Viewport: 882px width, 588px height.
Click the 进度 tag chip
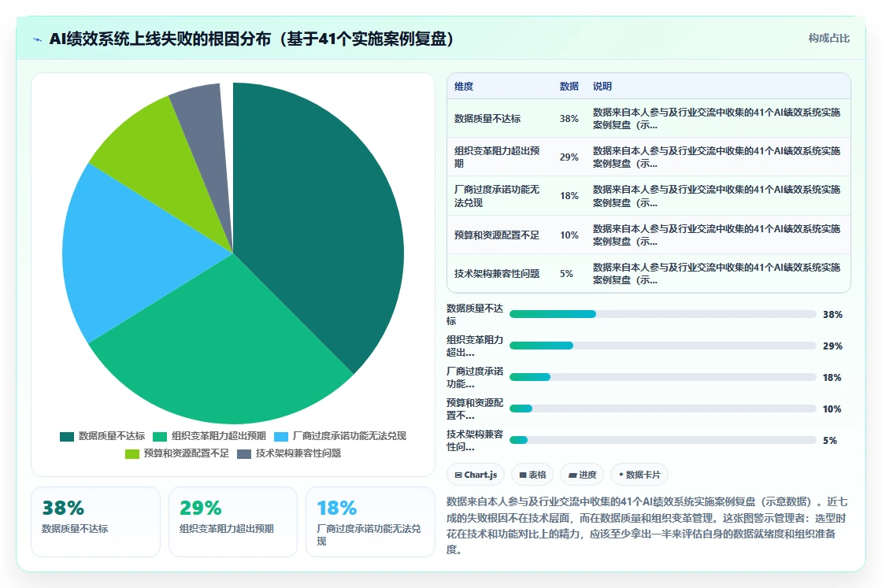[582, 475]
